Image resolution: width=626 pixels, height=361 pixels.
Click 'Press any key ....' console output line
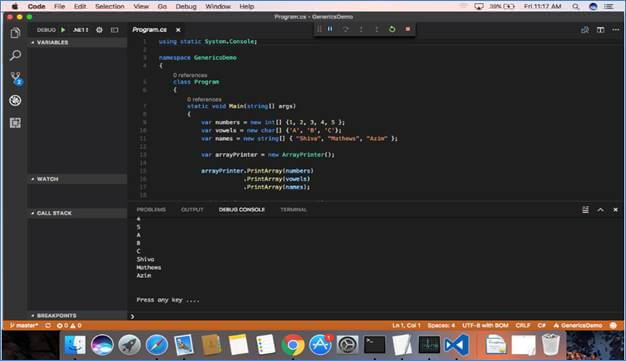coord(168,300)
